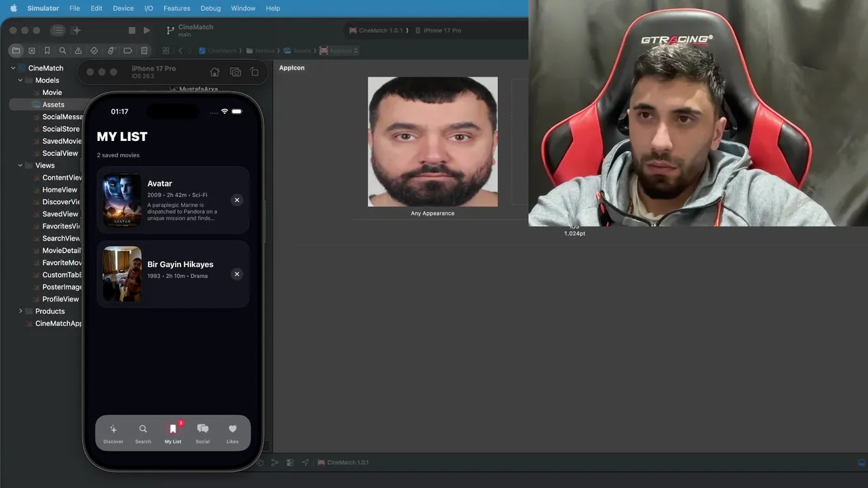Screen dimensions: 868x488
Task: Click the simulate location arrow icon
Action: click(x=304, y=462)
